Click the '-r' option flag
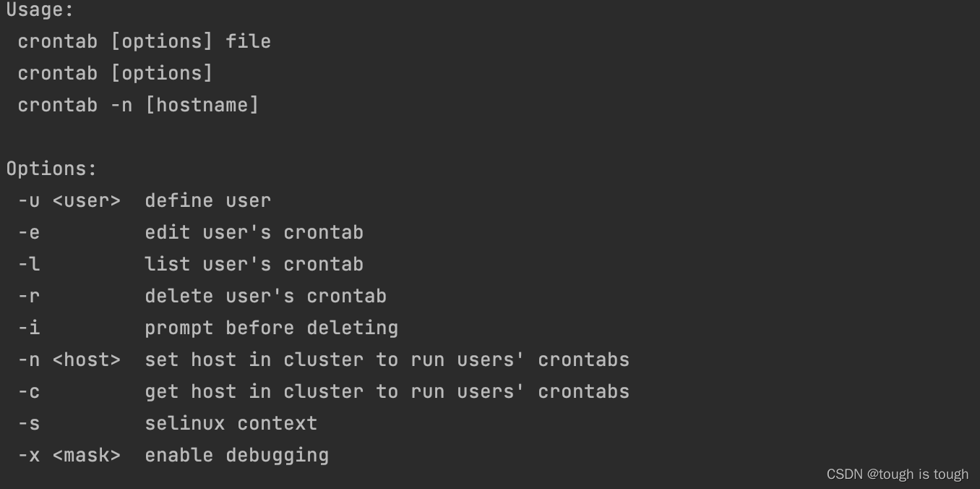Viewport: 980px width, 489px height. coord(29,296)
